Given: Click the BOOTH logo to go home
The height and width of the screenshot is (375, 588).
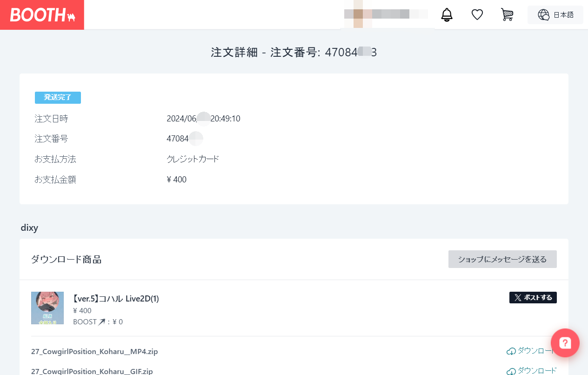Looking at the screenshot, I should coord(42,15).
